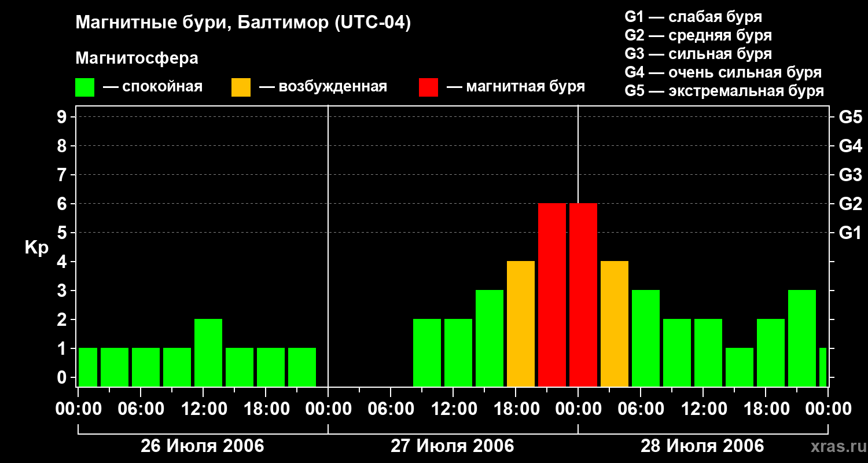Click the 18:00 time label above '27 Июля 2006'
The width and height of the screenshot is (868, 463).
click(x=516, y=409)
